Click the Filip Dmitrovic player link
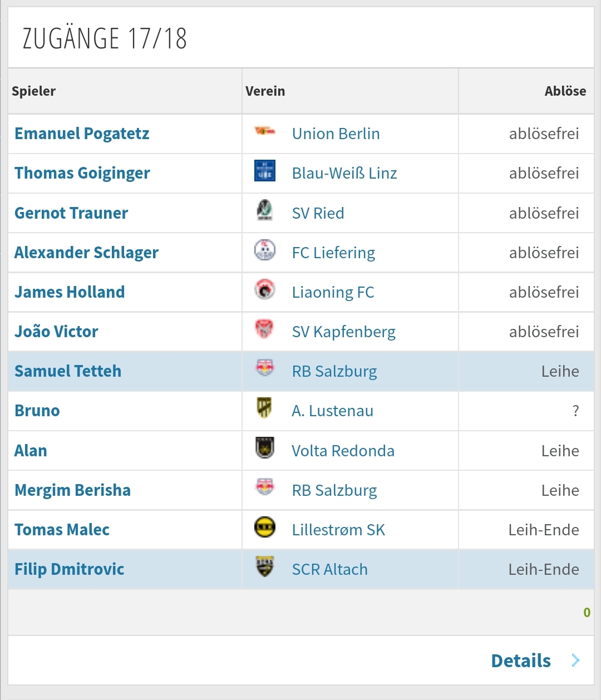Image resolution: width=601 pixels, height=700 pixels. click(x=70, y=569)
